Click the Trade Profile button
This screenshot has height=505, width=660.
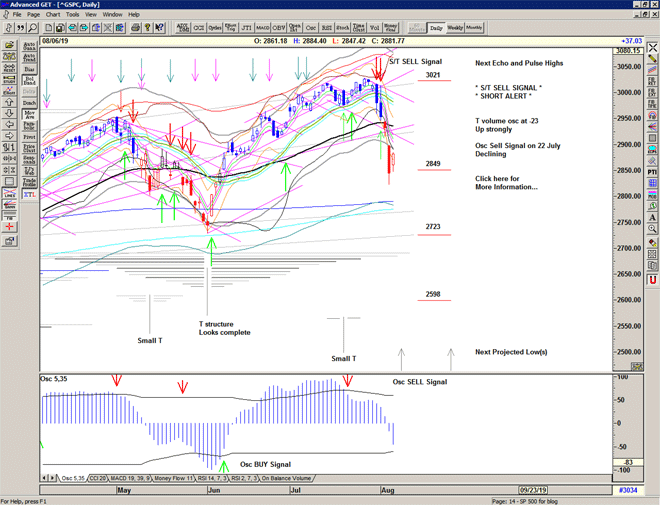click(29, 183)
